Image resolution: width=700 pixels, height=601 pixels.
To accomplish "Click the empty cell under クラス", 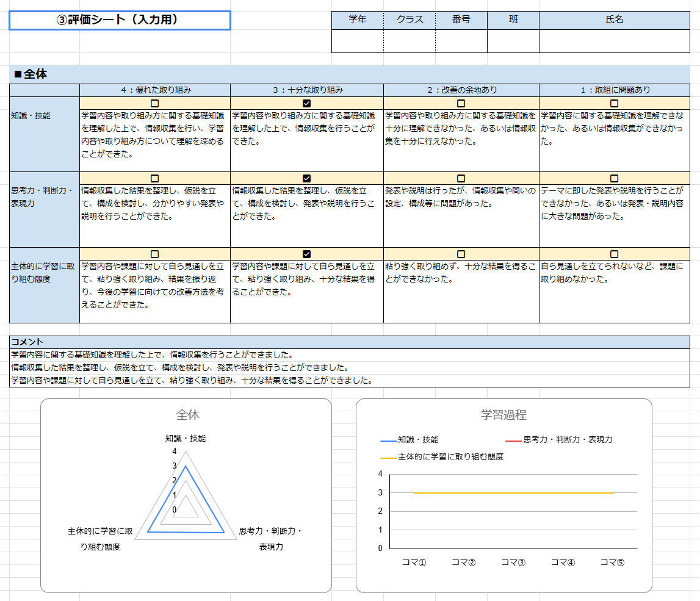I will (x=410, y=41).
